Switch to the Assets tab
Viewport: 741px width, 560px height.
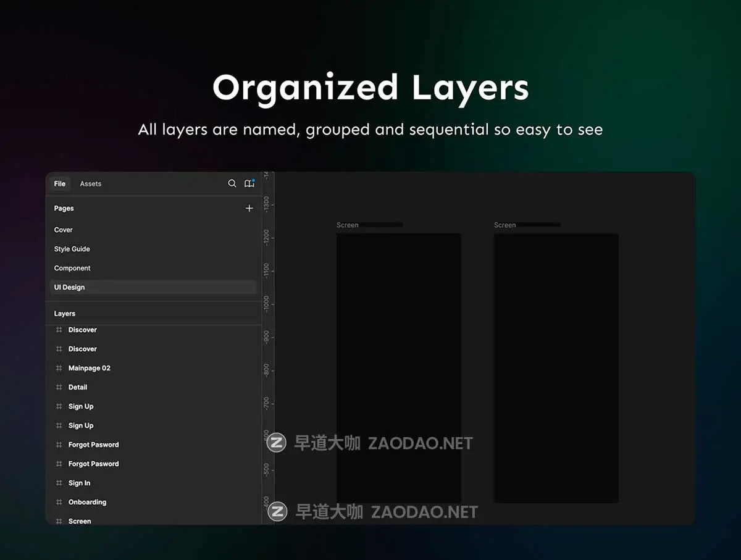point(90,183)
